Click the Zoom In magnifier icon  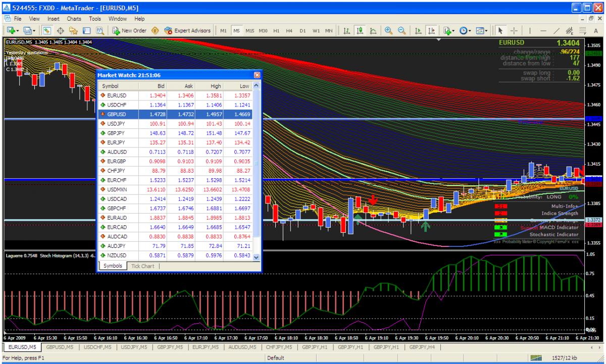[390, 30]
